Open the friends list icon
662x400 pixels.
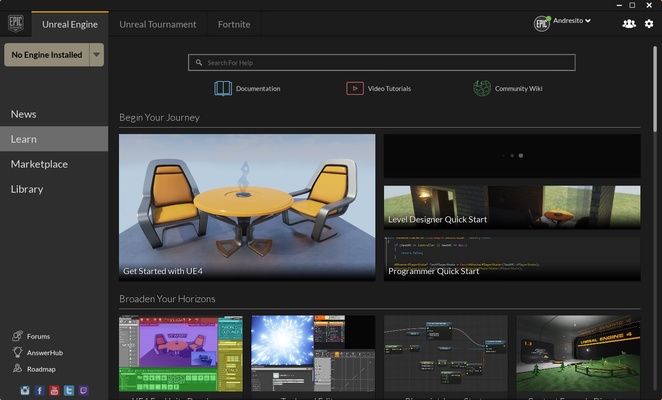coord(629,24)
